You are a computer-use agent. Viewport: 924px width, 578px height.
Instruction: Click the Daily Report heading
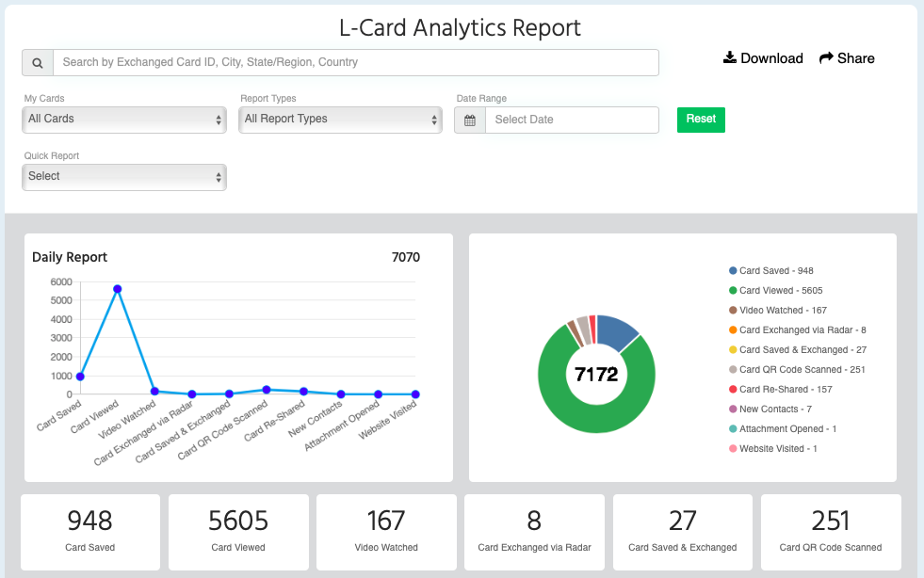[x=70, y=258]
